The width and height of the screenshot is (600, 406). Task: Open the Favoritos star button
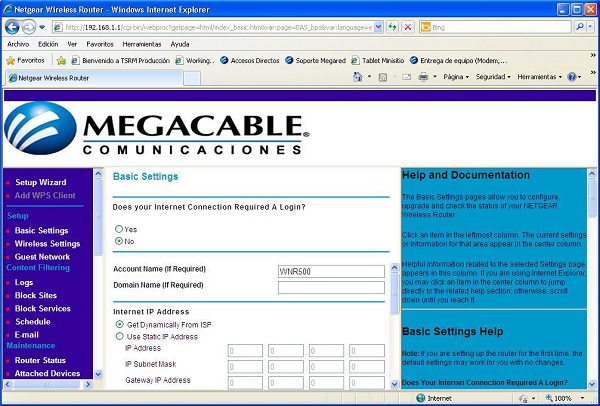click(25, 60)
